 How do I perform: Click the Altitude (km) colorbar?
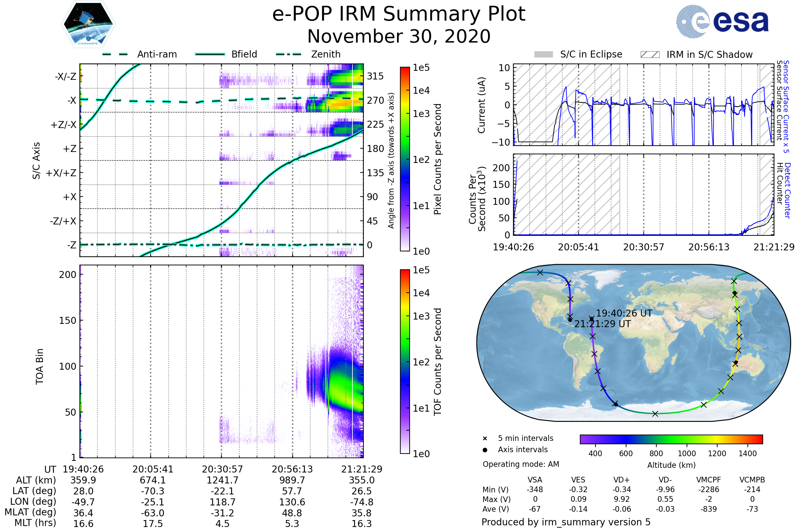click(671, 439)
